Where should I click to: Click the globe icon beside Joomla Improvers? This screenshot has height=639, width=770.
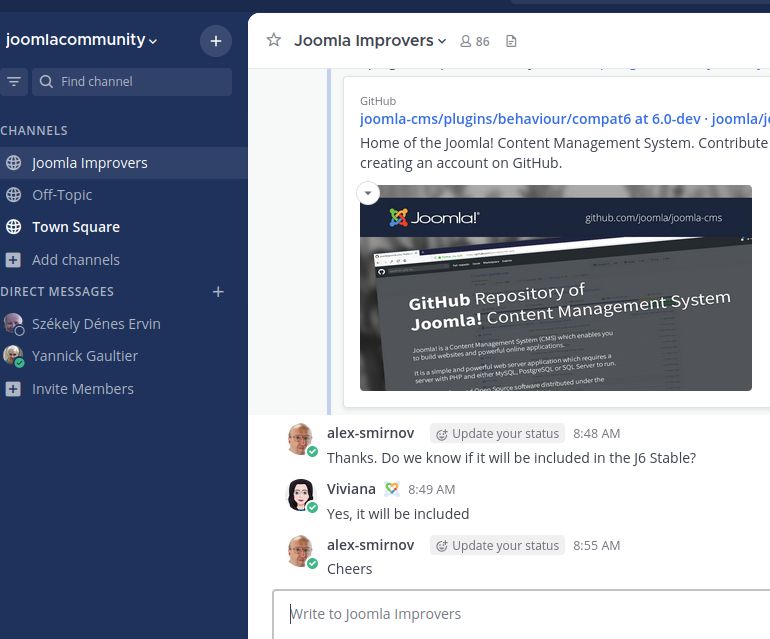point(13,163)
